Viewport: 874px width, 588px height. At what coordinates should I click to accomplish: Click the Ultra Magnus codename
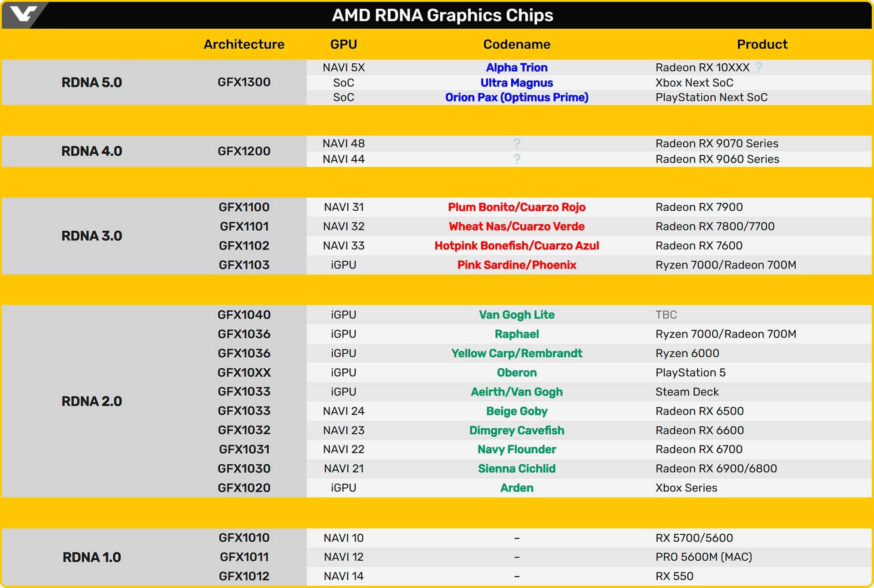pyautogui.click(x=517, y=83)
